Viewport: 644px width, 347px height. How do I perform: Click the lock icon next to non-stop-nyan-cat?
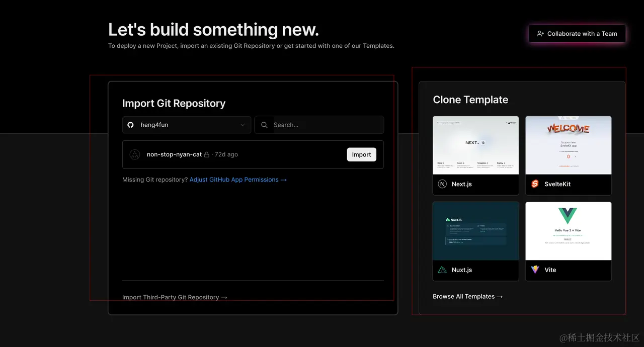pyautogui.click(x=206, y=154)
